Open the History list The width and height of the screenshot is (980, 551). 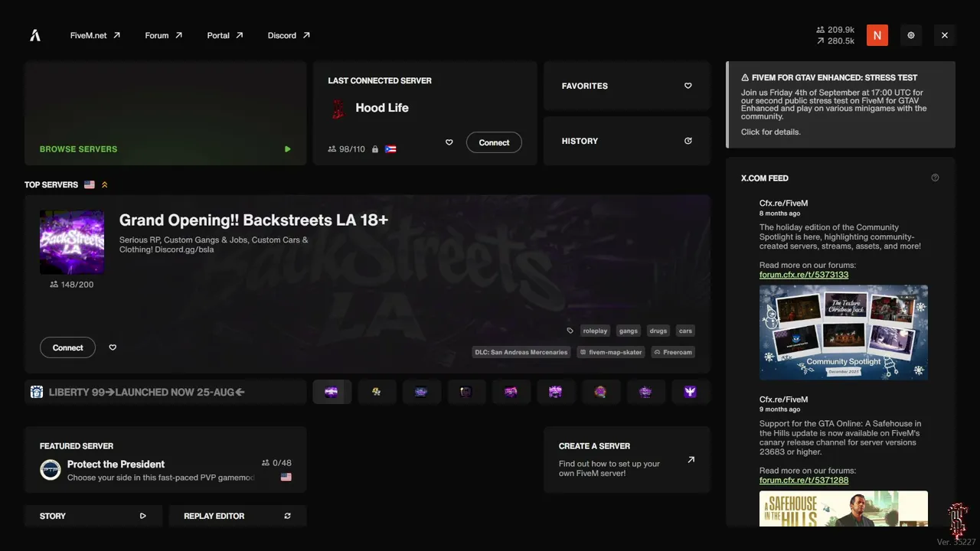627,141
